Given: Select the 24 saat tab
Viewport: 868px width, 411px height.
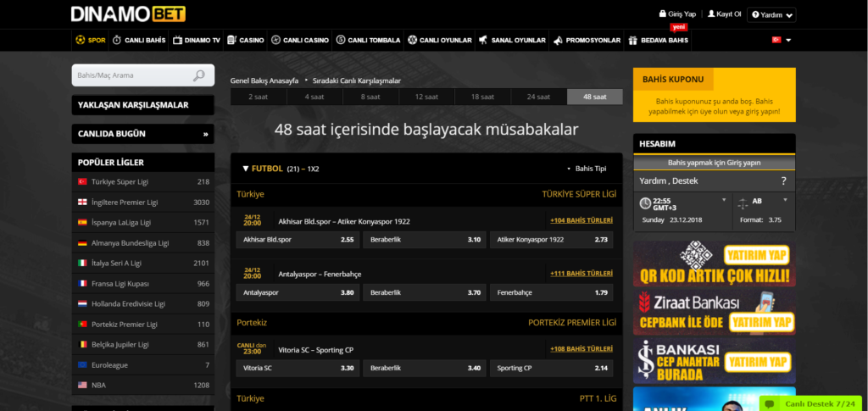Looking at the screenshot, I should pyautogui.click(x=538, y=97).
